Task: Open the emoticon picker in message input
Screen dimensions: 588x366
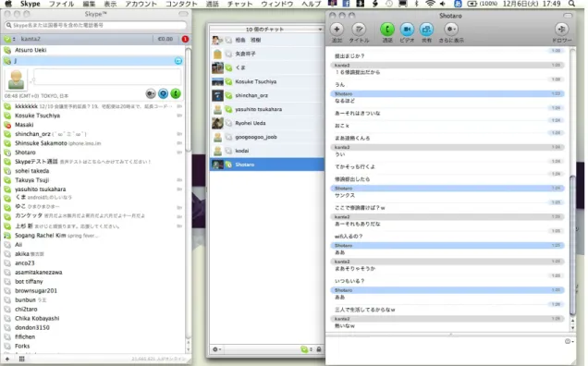Action: coord(569,341)
